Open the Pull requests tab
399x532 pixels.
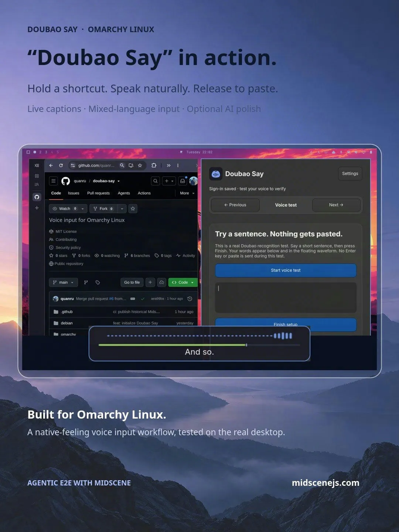[x=98, y=193]
